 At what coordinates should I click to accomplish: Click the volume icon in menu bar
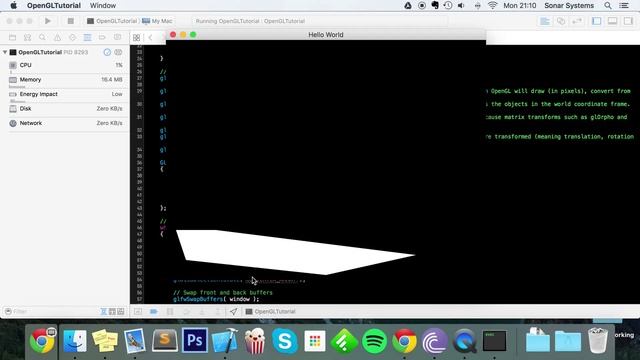pos(461,6)
